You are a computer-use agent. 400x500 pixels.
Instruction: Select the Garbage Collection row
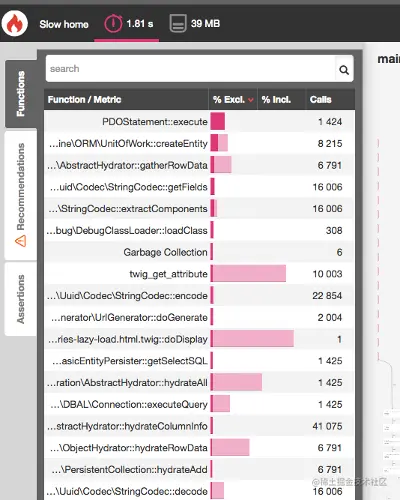click(x=199, y=252)
